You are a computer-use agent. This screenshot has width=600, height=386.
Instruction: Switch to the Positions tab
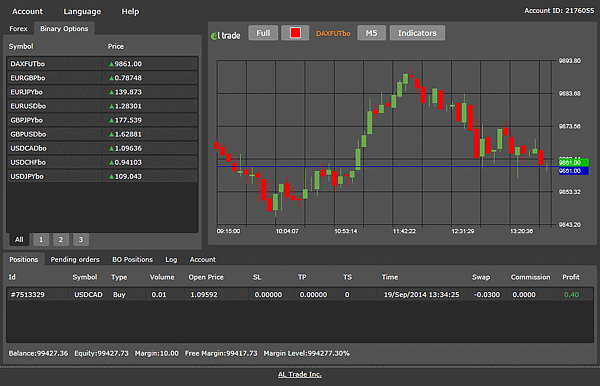click(24, 259)
